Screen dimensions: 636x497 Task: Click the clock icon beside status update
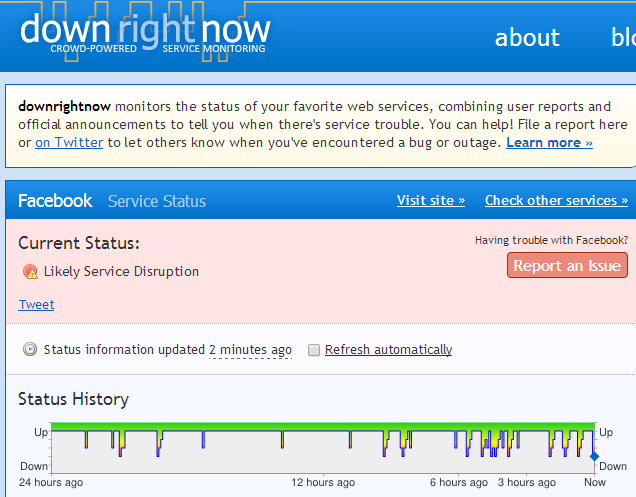click(x=30, y=349)
